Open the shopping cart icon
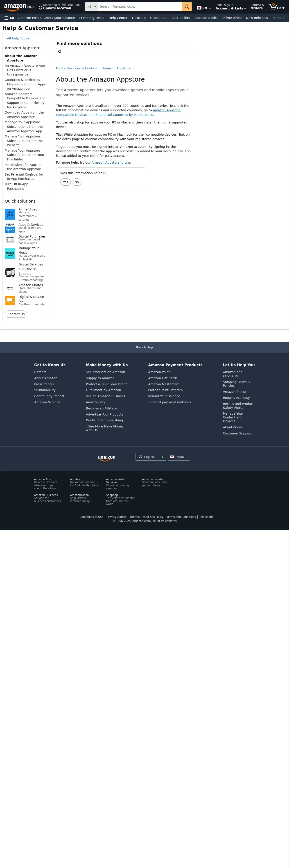The image size is (289, 868). [277, 7]
